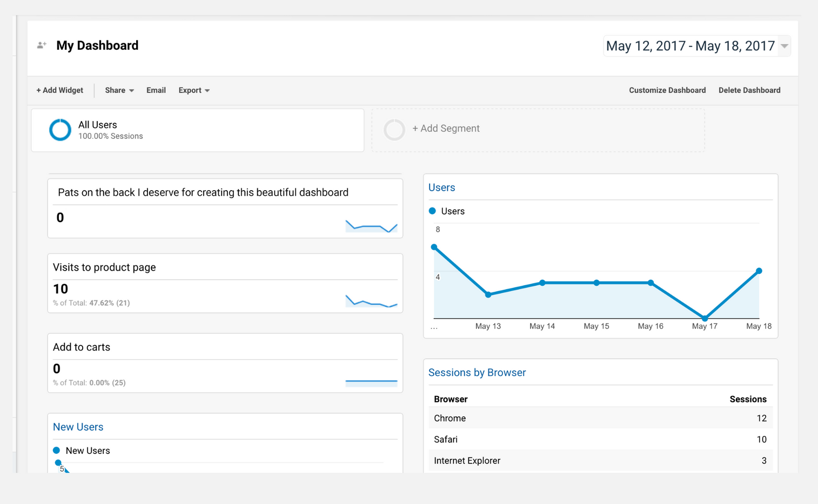The image size is (818, 504).
Task: Open the New Users widget title link
Action: 78,427
